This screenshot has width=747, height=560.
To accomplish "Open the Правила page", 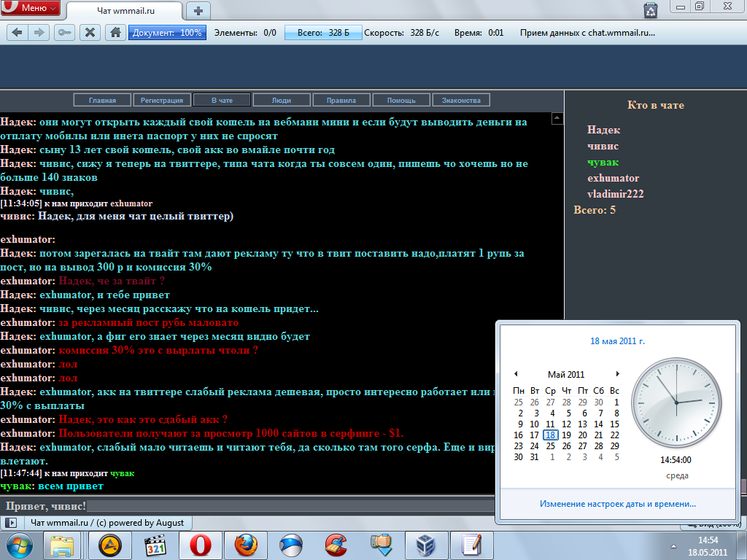I will (x=341, y=100).
